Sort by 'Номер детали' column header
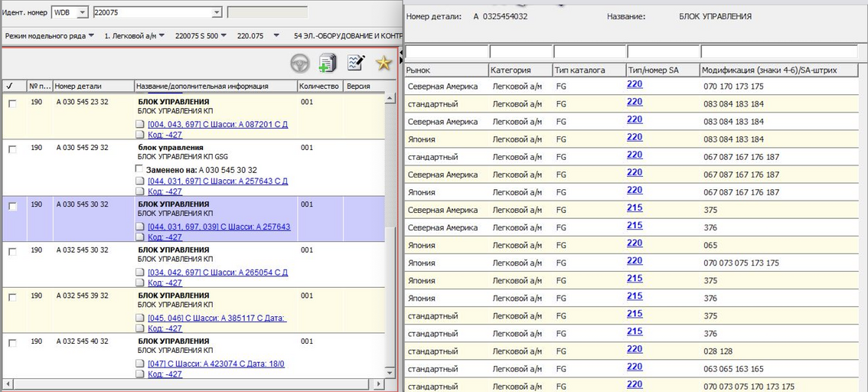 click(x=93, y=87)
